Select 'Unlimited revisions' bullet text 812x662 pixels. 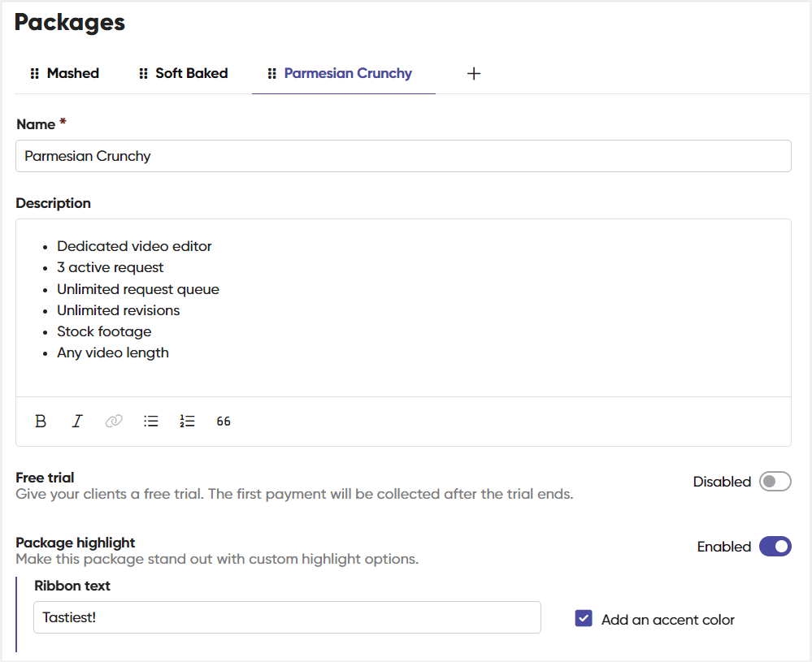pyautogui.click(x=119, y=310)
